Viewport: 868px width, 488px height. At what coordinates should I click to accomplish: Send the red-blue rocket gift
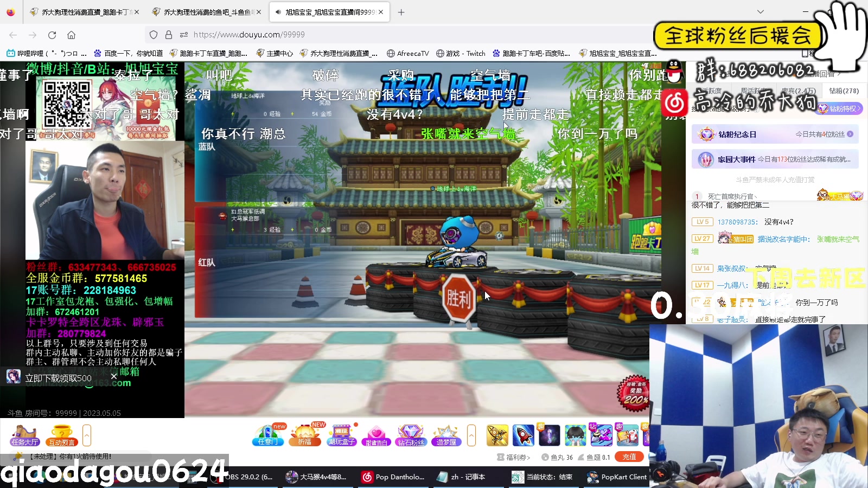pyautogui.click(x=524, y=435)
